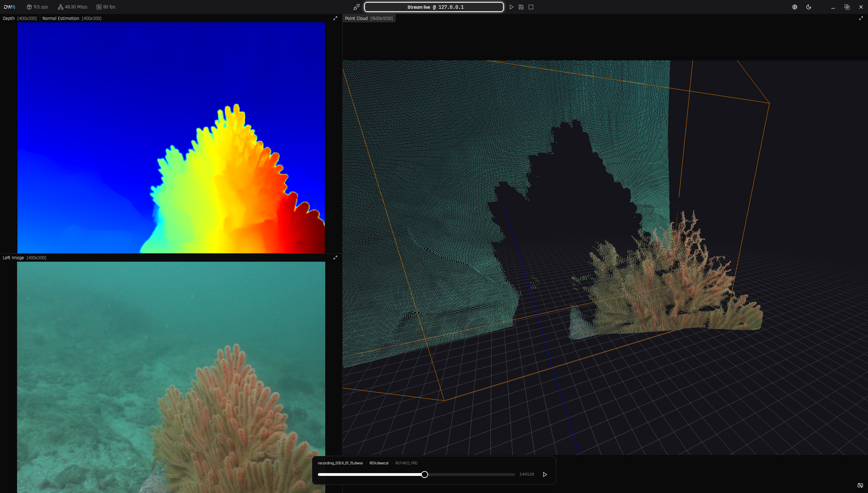
Task: Open the settings gear icon
Action: (795, 7)
